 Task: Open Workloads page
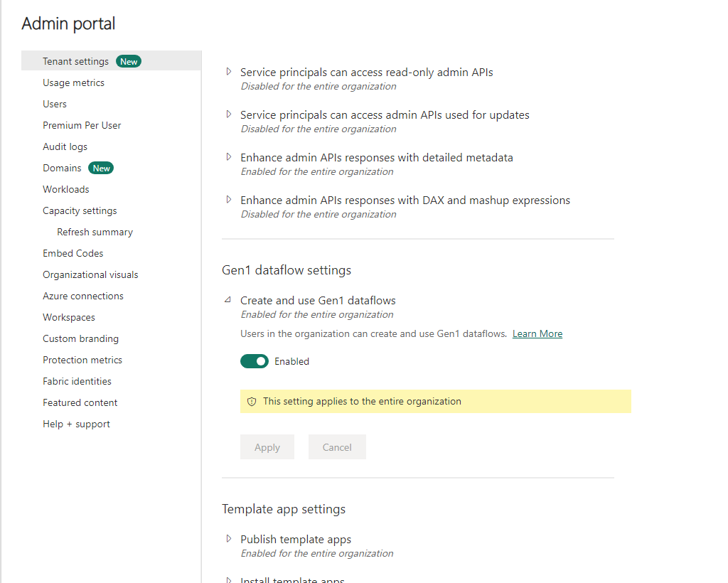[x=66, y=189]
